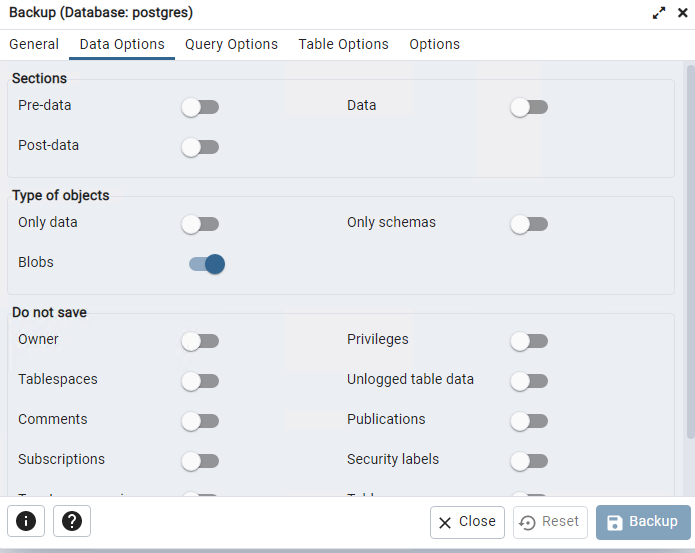The image size is (695, 553).
Task: Enable the Security labels toggle
Action: pyautogui.click(x=529, y=461)
